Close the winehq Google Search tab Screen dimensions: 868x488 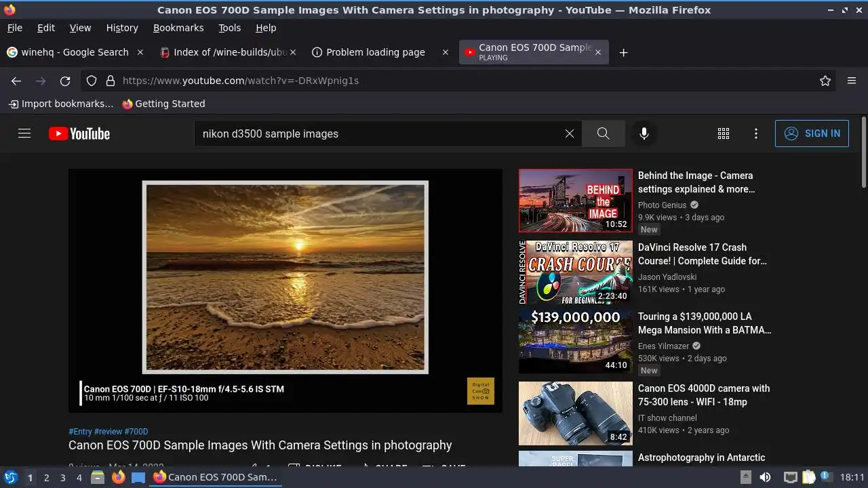[140, 52]
